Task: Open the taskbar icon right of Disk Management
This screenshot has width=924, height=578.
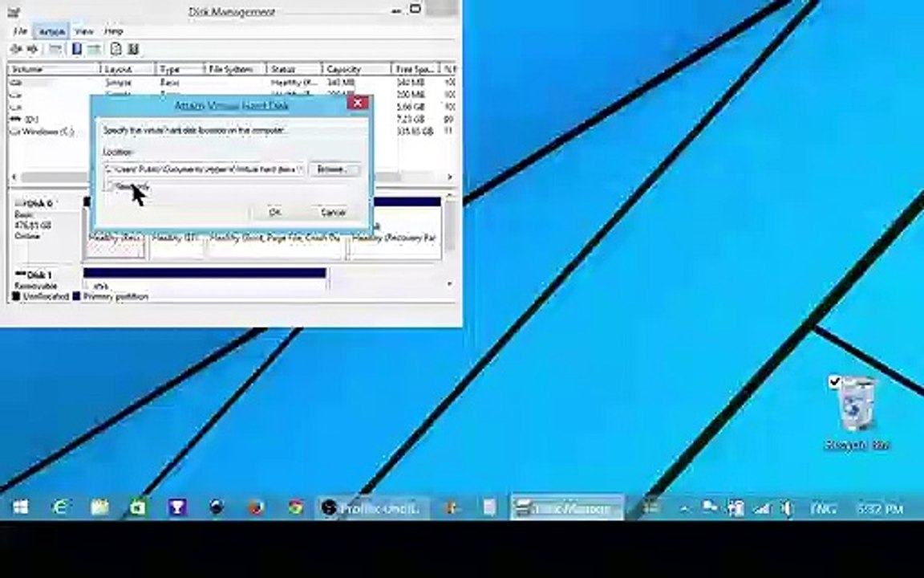Action: click(650, 507)
